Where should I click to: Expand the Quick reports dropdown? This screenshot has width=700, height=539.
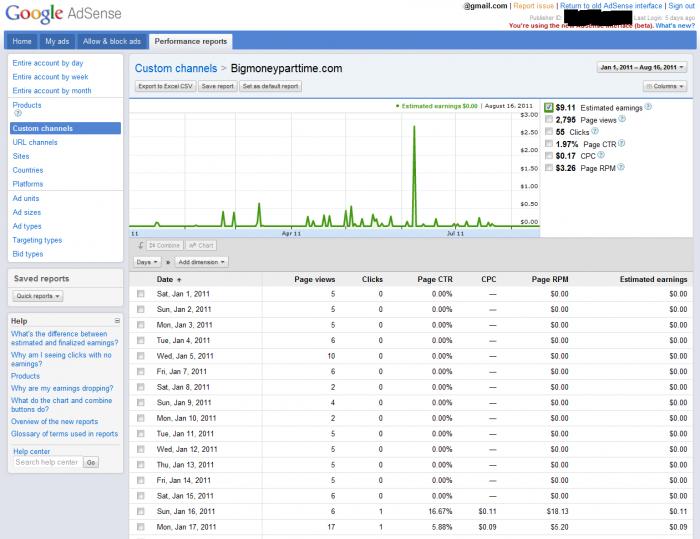point(38,296)
